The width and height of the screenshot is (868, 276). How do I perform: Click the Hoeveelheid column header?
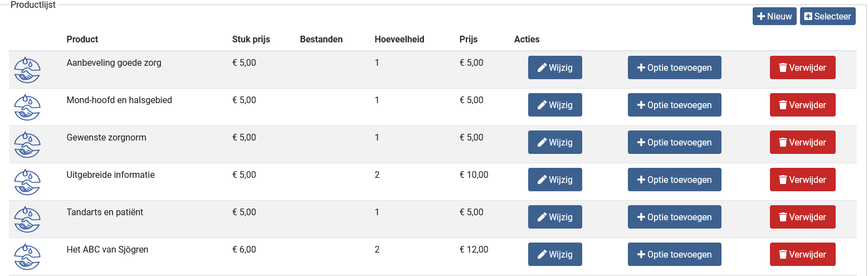point(399,40)
